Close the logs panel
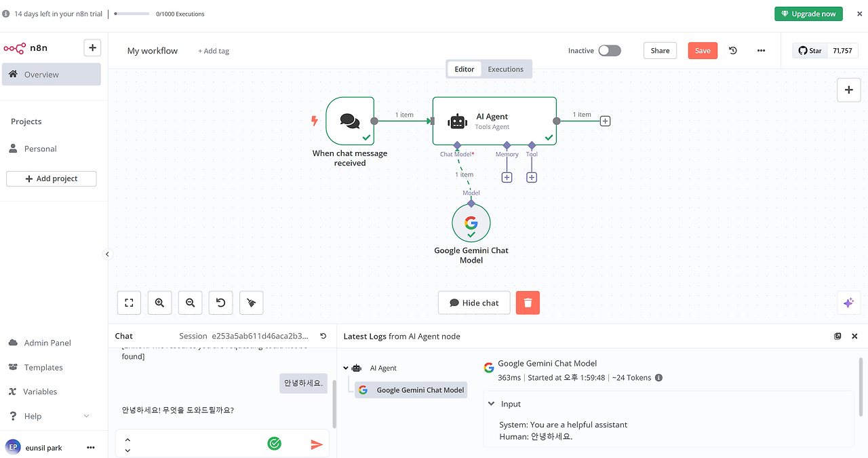This screenshot has width=868, height=458. [x=854, y=336]
